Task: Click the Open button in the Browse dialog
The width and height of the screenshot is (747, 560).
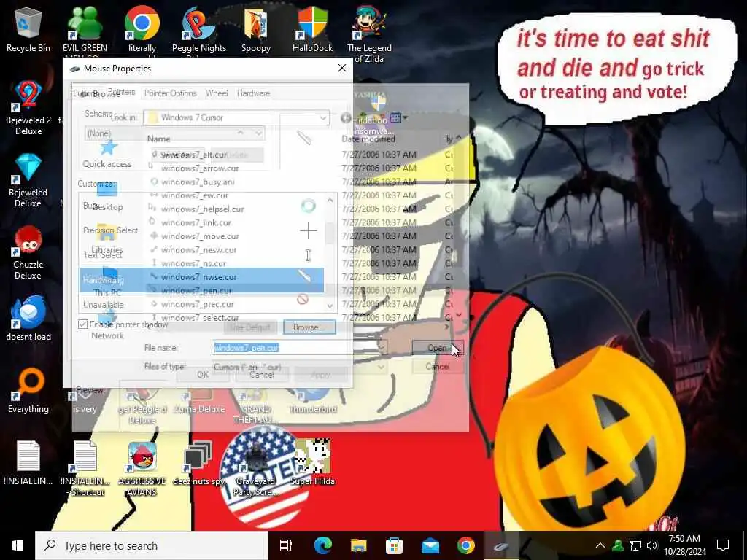Action: (437, 348)
